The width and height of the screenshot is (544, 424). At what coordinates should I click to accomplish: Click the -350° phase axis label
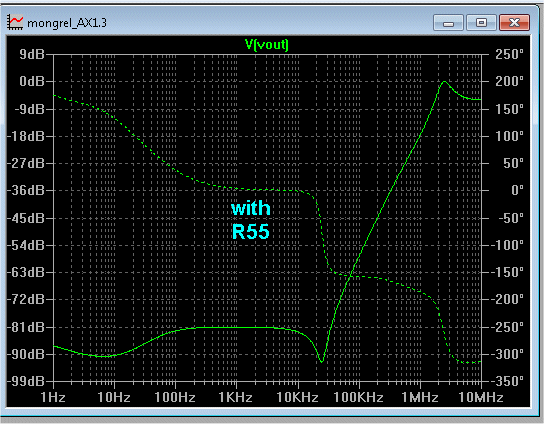pyautogui.click(x=507, y=381)
